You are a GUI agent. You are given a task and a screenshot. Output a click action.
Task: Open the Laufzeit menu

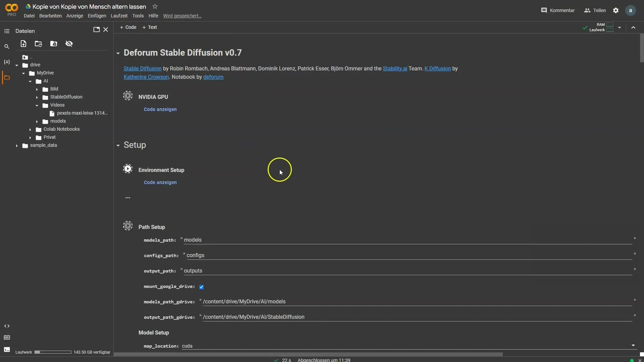(x=119, y=16)
